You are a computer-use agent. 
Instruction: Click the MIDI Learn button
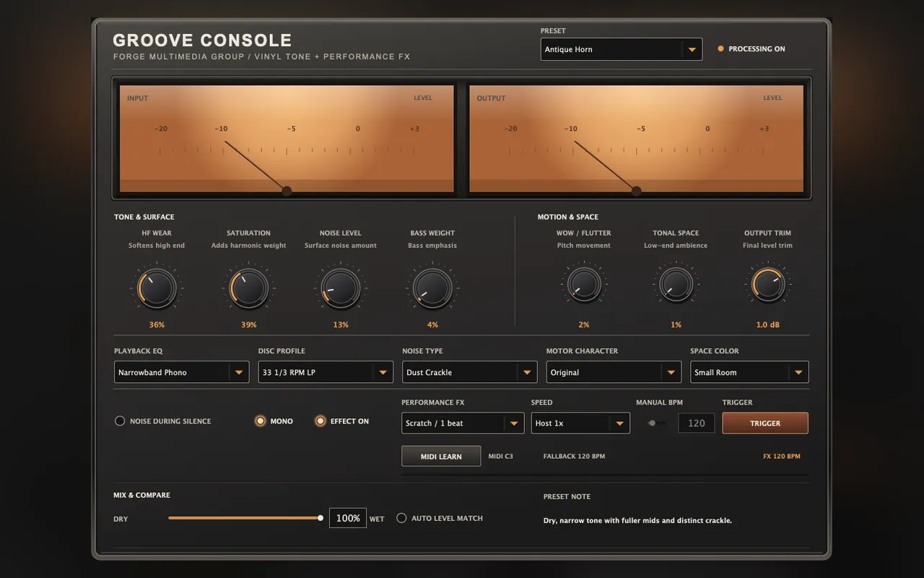point(441,456)
